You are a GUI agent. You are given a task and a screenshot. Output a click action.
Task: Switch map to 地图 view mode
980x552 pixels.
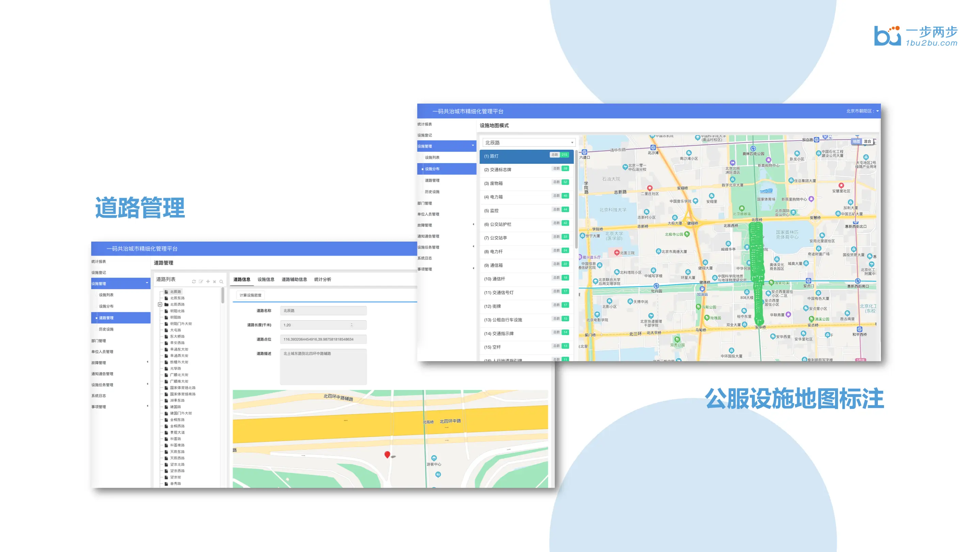tap(856, 142)
